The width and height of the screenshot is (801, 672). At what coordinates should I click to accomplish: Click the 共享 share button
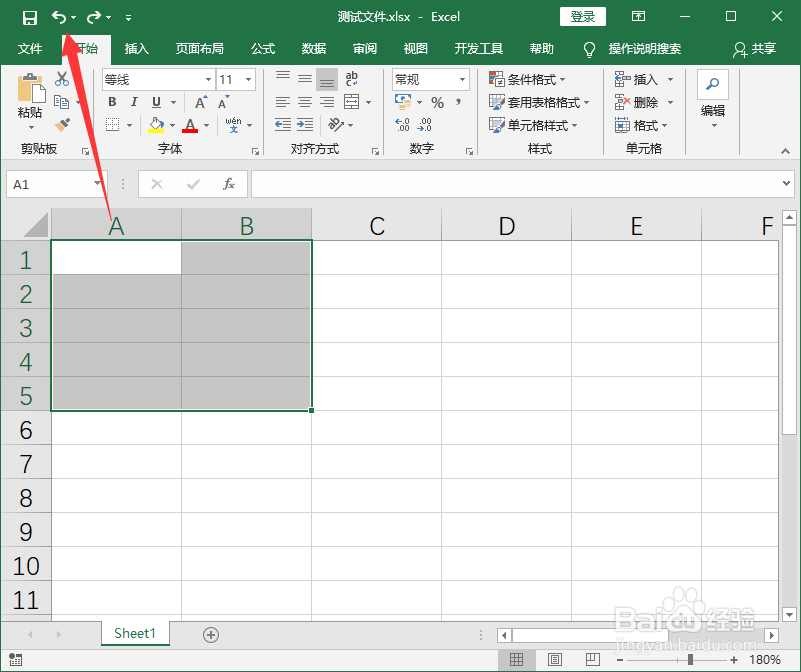coord(755,49)
